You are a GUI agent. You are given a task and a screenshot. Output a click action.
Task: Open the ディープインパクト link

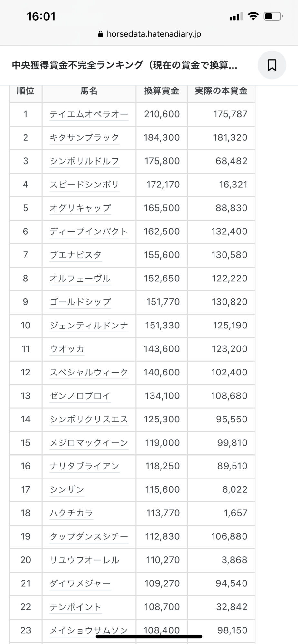(x=89, y=232)
